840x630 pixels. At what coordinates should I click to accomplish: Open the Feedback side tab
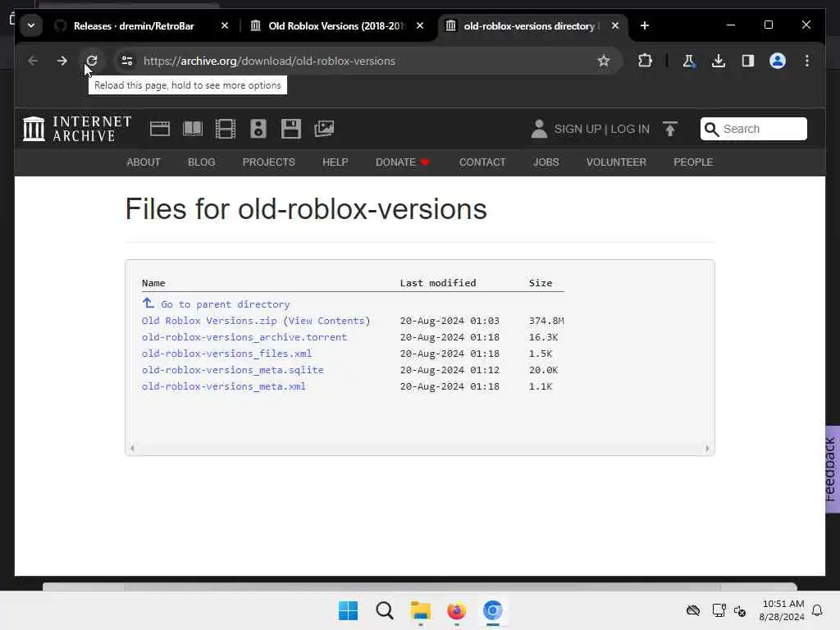coord(832,469)
